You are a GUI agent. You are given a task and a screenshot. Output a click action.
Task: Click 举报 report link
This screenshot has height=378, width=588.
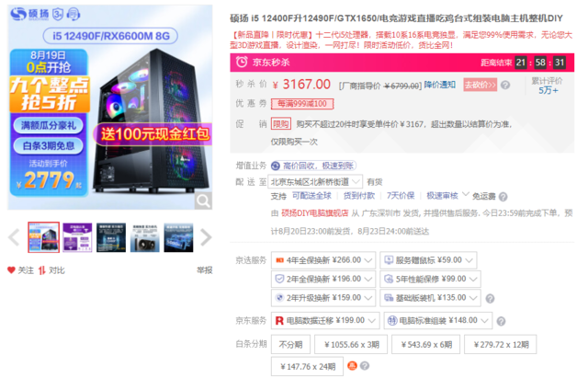point(204,269)
